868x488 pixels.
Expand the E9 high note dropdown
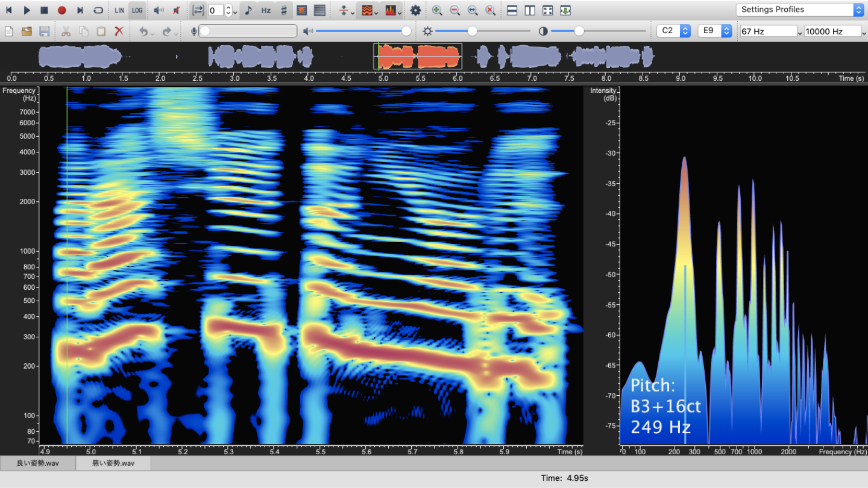pyautogui.click(x=714, y=31)
